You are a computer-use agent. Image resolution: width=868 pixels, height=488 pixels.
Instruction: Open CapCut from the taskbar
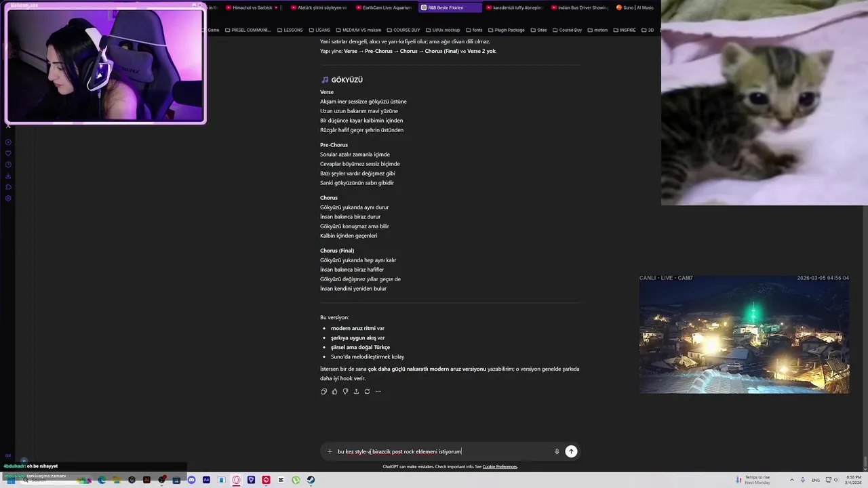point(281,480)
